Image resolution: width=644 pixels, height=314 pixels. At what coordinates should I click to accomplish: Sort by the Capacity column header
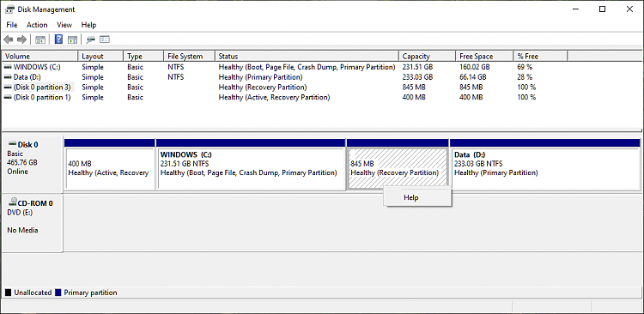(x=427, y=57)
